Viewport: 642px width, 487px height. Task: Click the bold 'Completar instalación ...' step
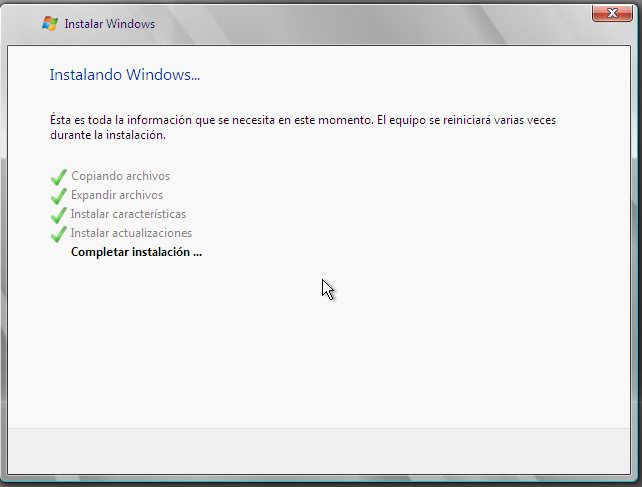click(x=136, y=252)
